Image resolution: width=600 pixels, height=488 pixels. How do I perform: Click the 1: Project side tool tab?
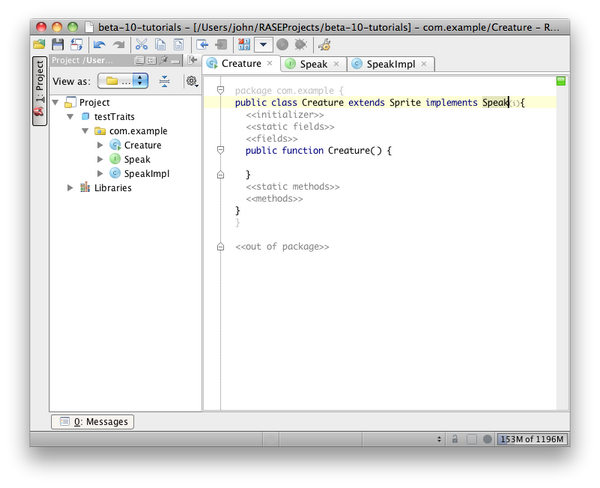click(x=39, y=91)
